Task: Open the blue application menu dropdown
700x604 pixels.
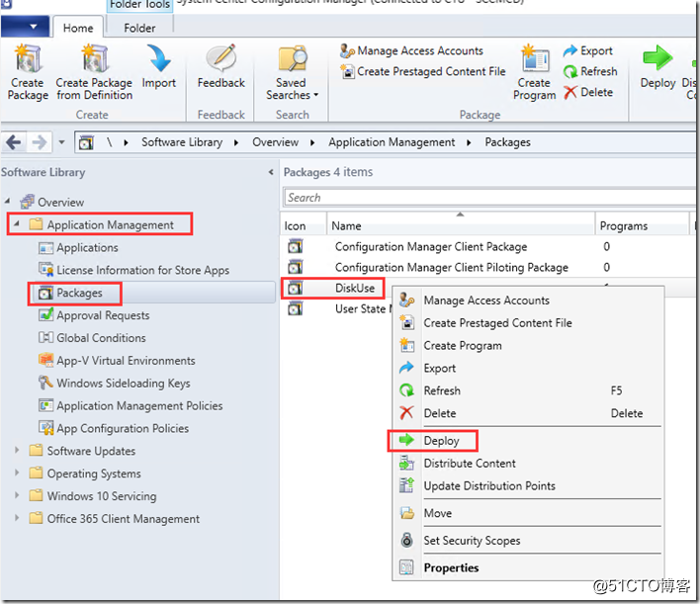Action: 25,27
